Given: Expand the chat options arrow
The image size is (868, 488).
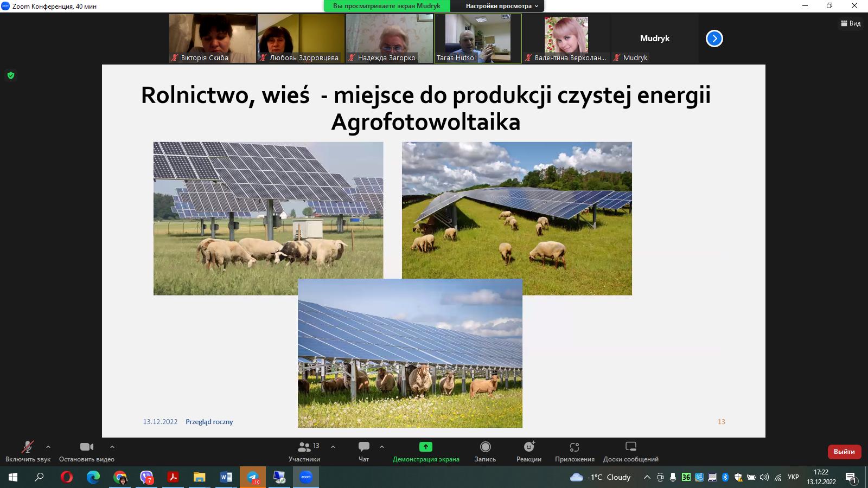Looking at the screenshot, I should click(382, 447).
